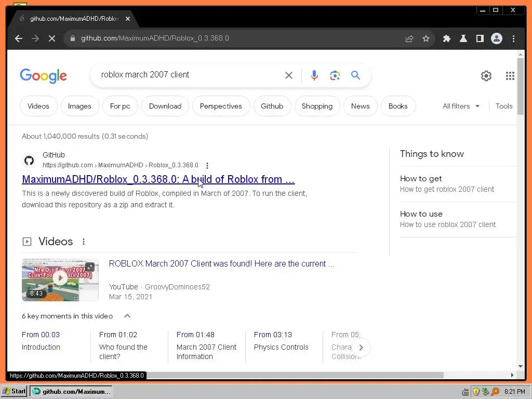Click the lock icon in address bar

(73, 38)
